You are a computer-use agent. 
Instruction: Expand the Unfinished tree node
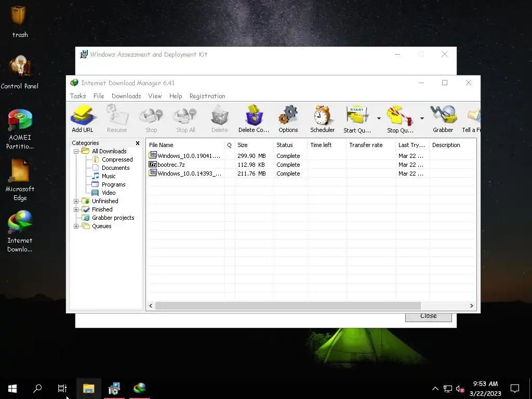point(76,201)
